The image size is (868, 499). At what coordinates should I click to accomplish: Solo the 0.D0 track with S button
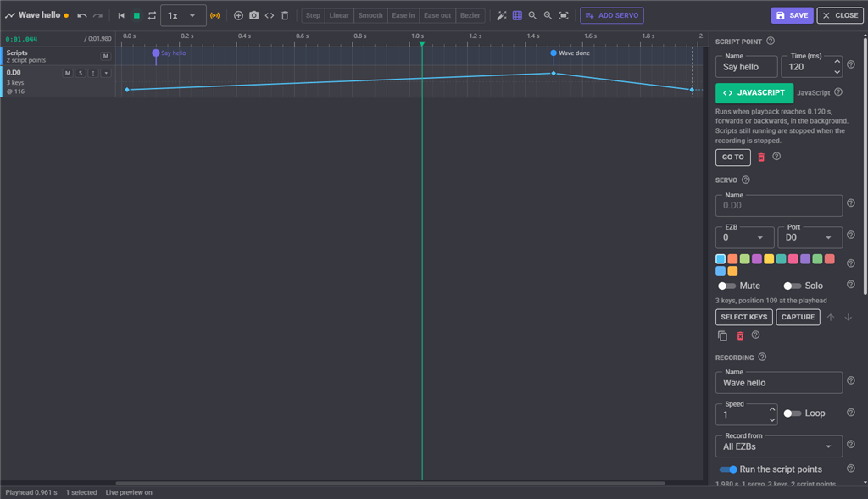click(x=81, y=73)
